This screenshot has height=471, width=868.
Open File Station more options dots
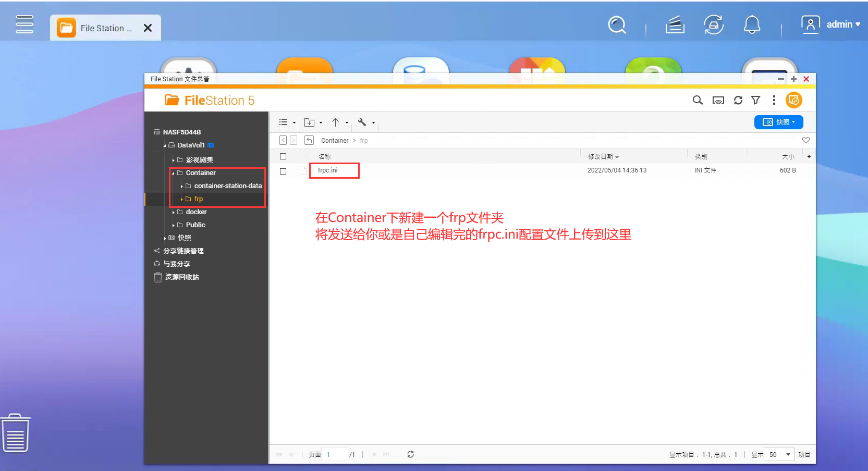coord(774,100)
